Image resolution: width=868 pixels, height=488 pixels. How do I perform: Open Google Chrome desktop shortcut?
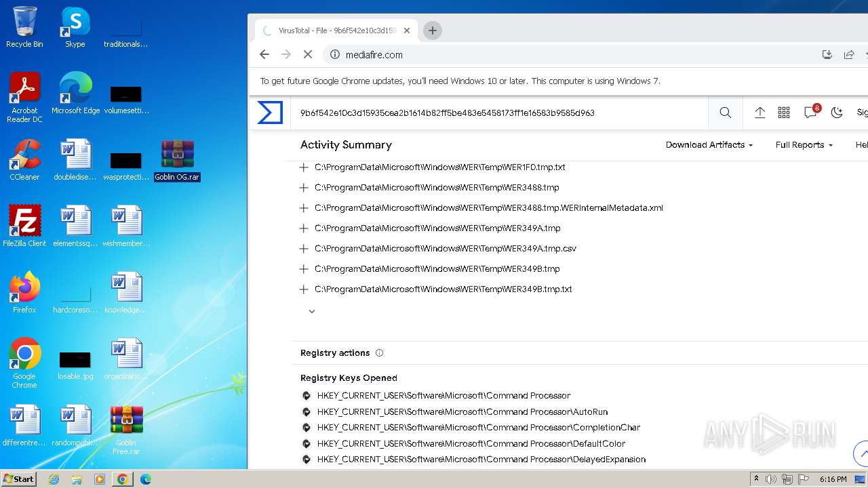(24, 363)
